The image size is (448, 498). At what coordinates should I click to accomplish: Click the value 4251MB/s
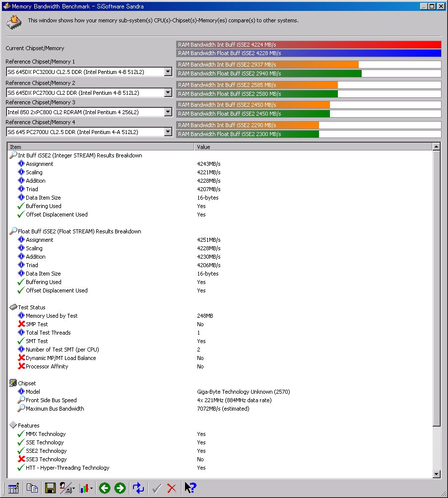click(x=209, y=240)
